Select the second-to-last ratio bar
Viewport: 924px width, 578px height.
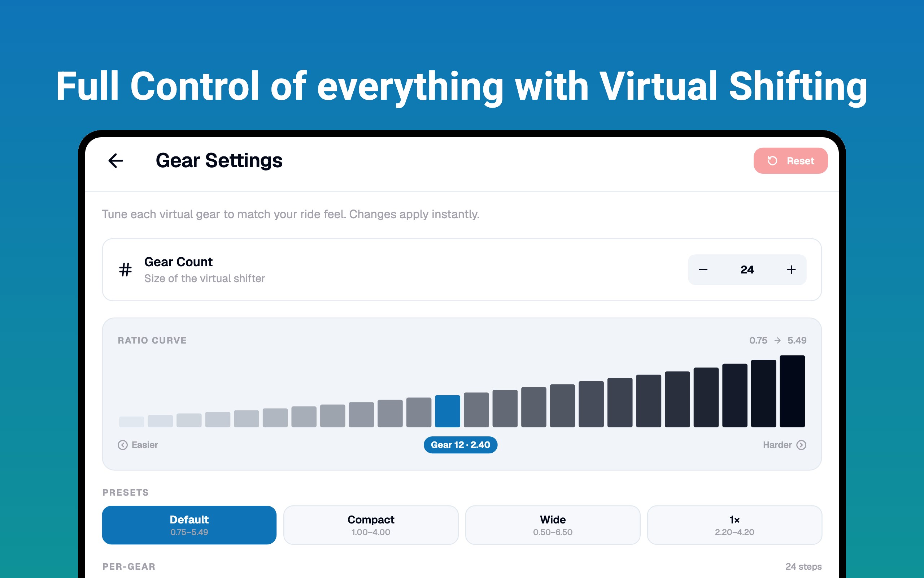pyautogui.click(x=764, y=393)
